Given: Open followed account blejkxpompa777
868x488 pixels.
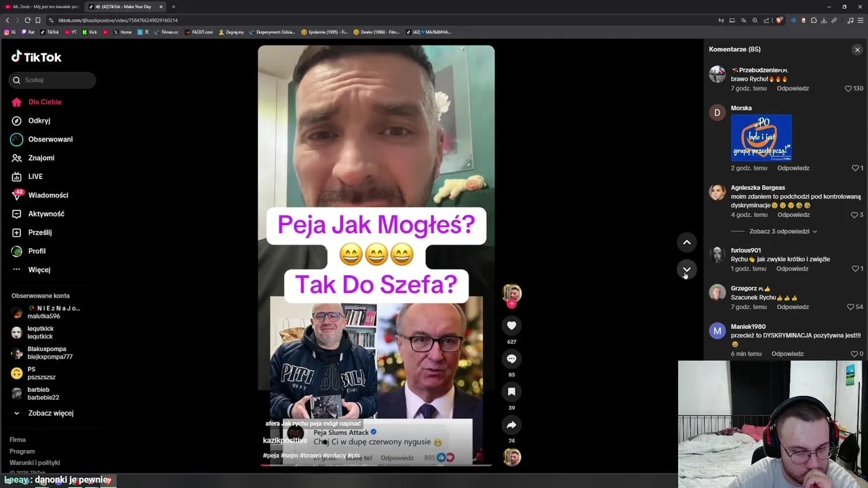Looking at the screenshot, I should [42, 353].
